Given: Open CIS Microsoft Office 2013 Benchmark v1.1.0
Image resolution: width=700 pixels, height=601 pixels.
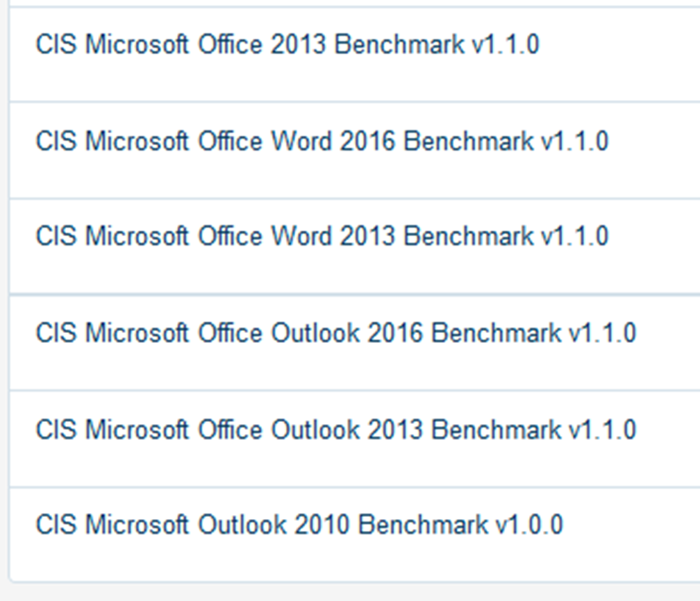Looking at the screenshot, I should [287, 44].
